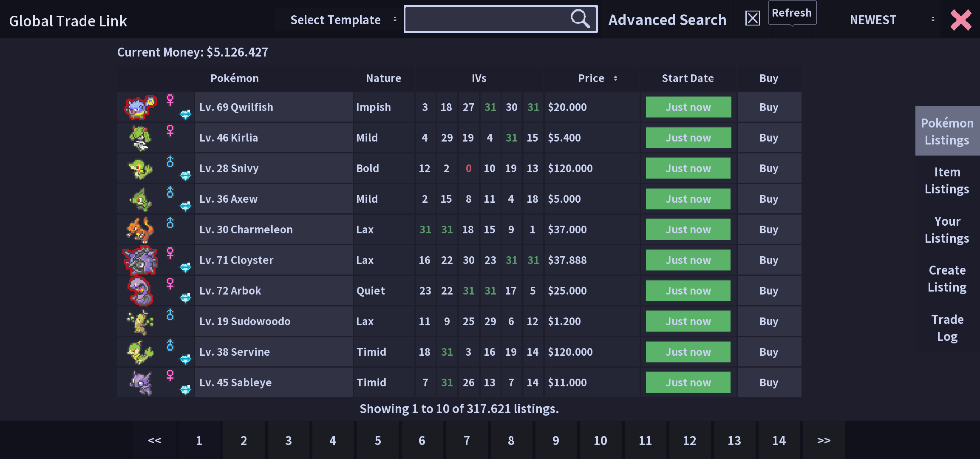Click the Qwilfish sprite icon
Viewport: 980px width, 459px height.
(x=140, y=107)
